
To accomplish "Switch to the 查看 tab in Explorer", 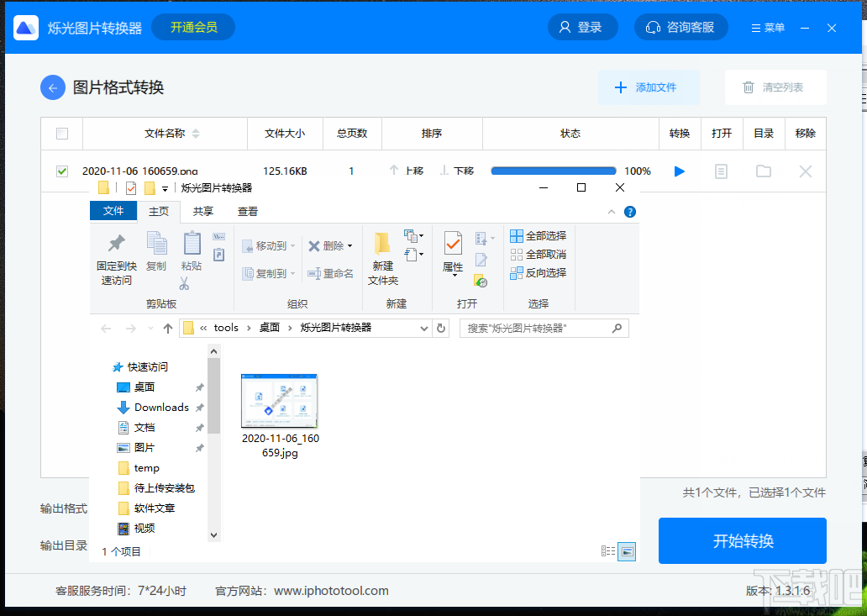I will (x=246, y=211).
